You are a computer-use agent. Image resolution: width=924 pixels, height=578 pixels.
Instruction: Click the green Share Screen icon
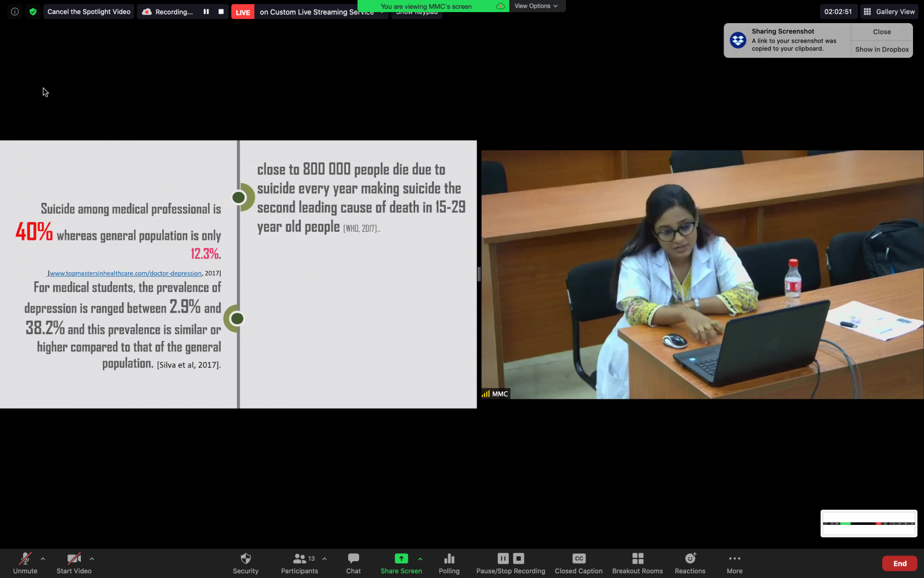pyautogui.click(x=401, y=558)
